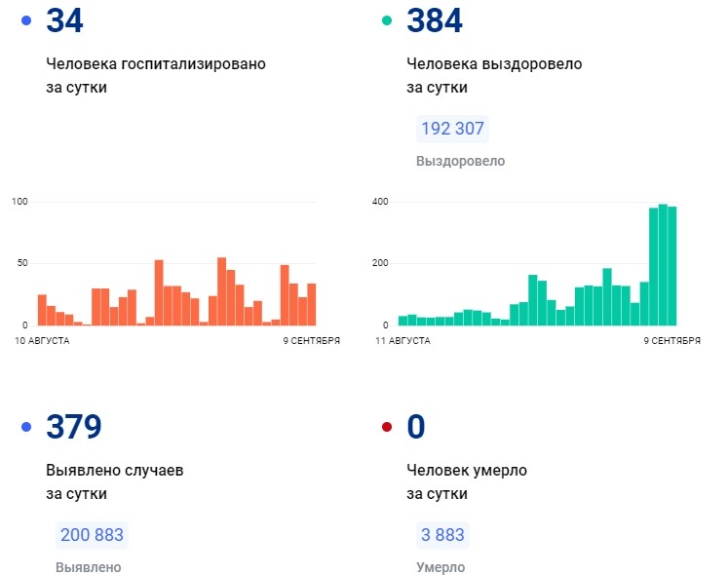Click the "Выявлено случаев за сутки" label
Screen dimensions: 728x575
(114, 481)
